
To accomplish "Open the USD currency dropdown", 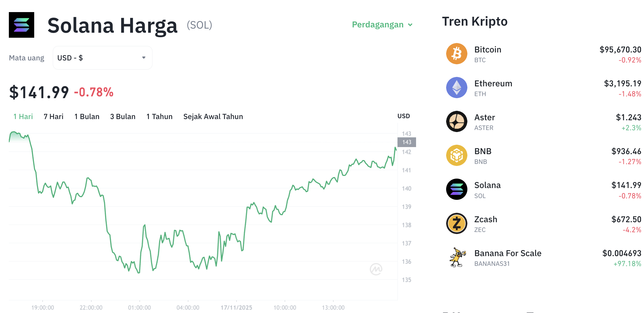I will coord(102,58).
